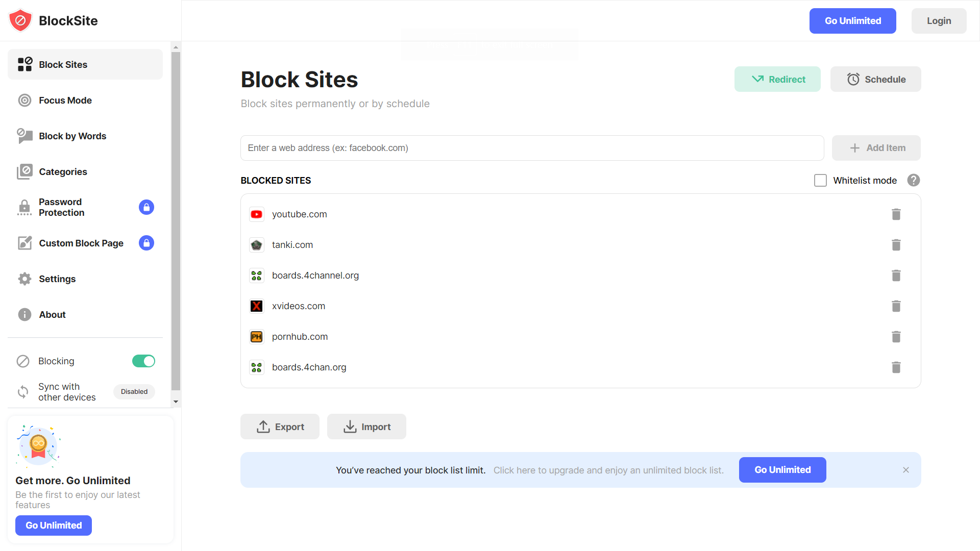Click the boards.4chan.org clover favicon
Screen dimensions: 980x551
coord(256,367)
